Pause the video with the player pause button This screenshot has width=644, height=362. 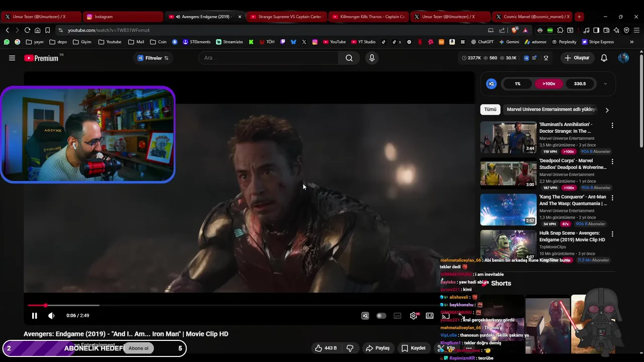(x=34, y=316)
